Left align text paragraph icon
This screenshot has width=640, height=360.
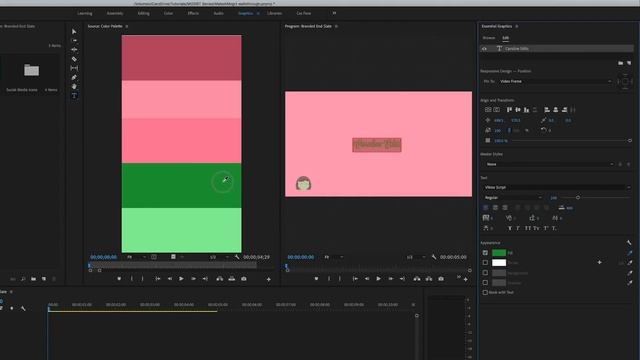486,208
